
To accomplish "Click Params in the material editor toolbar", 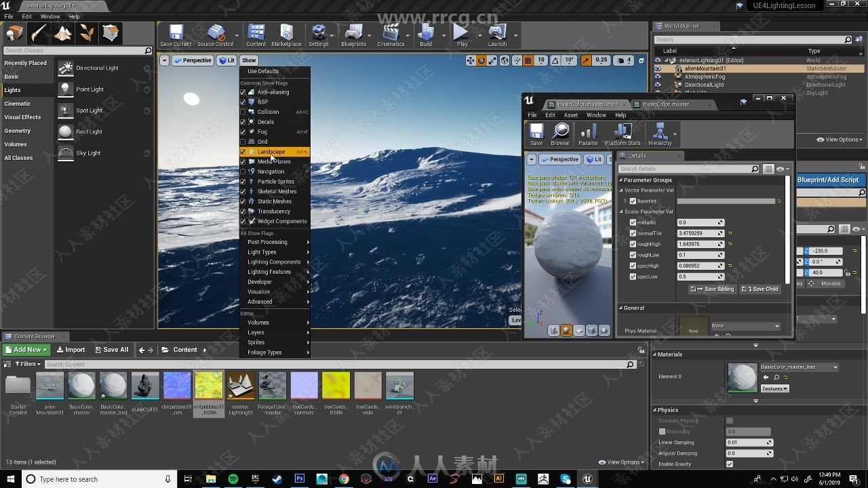I will tap(588, 134).
